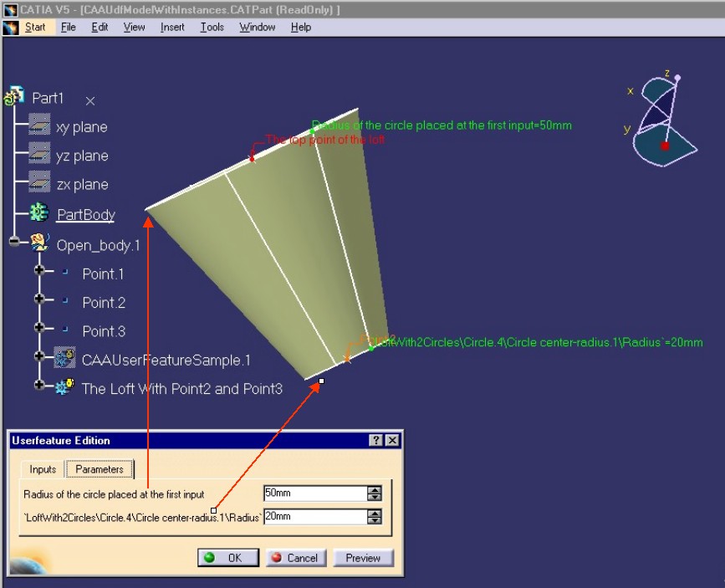Click the Point.1 icon in tree
The height and width of the screenshot is (588, 725).
[65, 272]
